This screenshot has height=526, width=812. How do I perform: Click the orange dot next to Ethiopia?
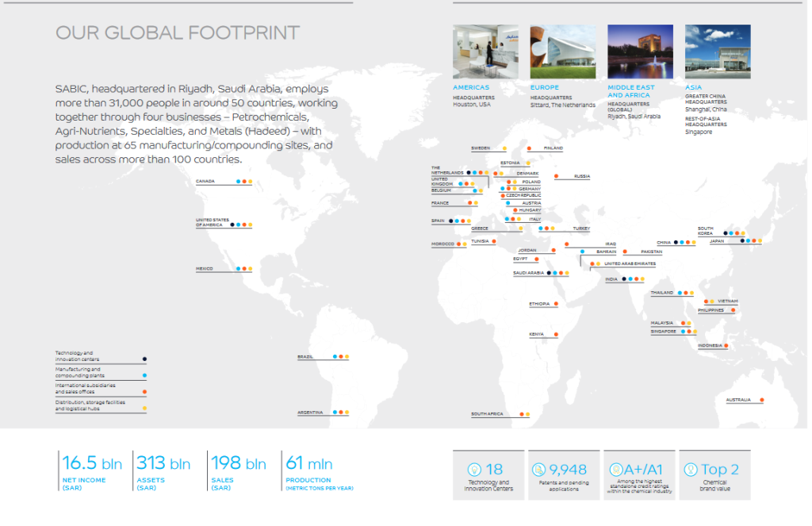pos(556,304)
